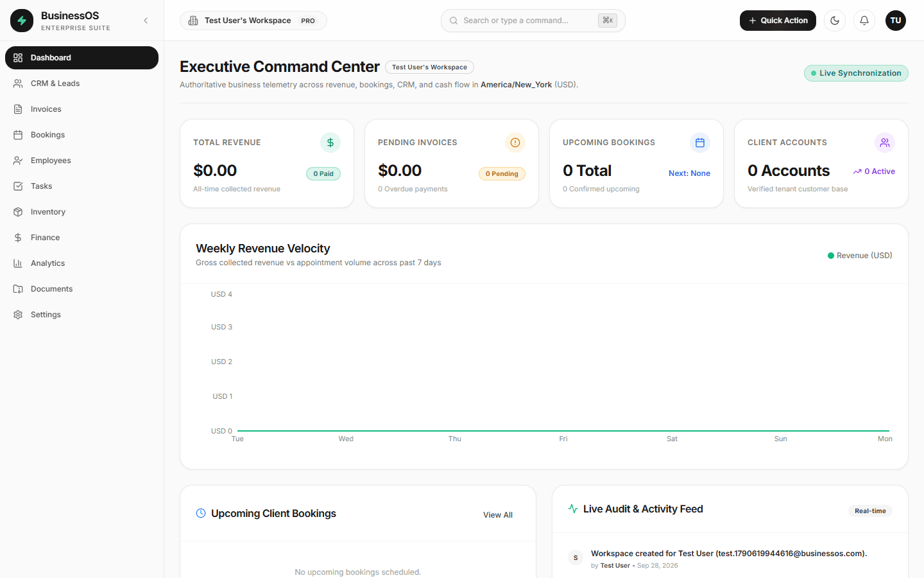Toggle dark mode with the moon icon

pos(835,21)
